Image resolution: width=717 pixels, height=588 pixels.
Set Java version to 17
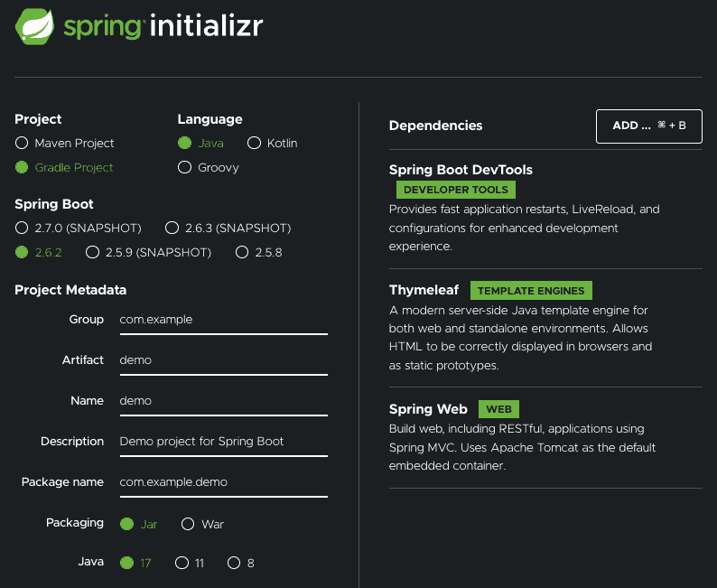[126, 563]
